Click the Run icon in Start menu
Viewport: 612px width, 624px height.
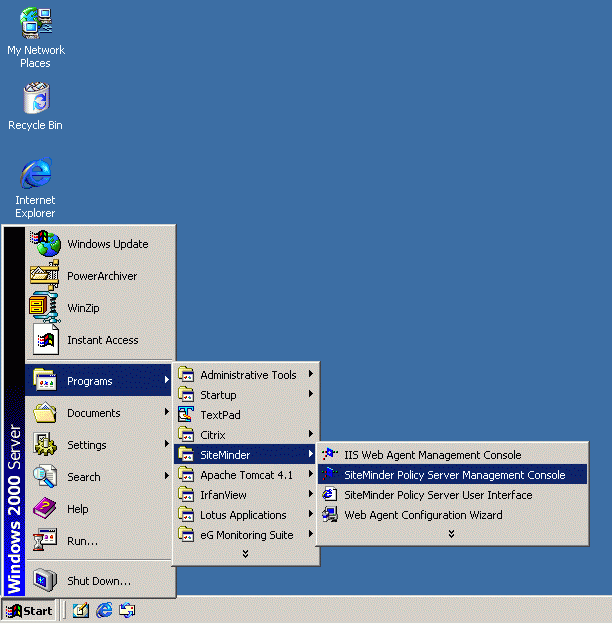(x=45, y=540)
